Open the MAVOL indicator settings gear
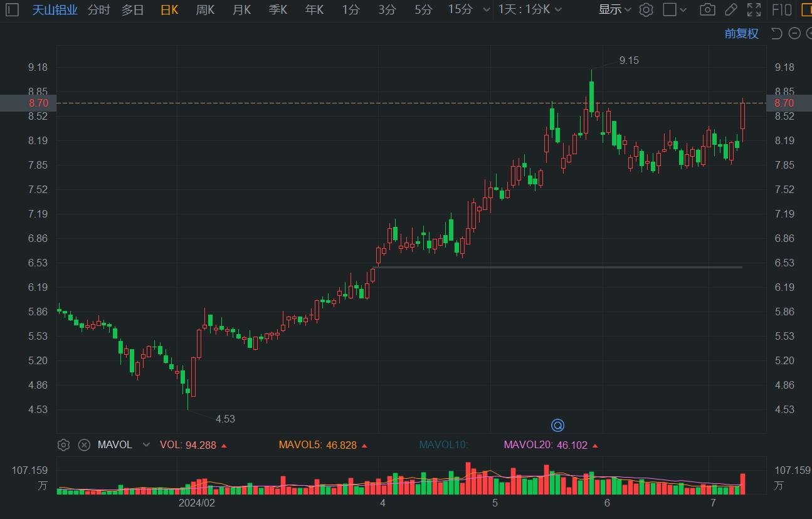Screen dimensions: 812x519 coord(63,445)
